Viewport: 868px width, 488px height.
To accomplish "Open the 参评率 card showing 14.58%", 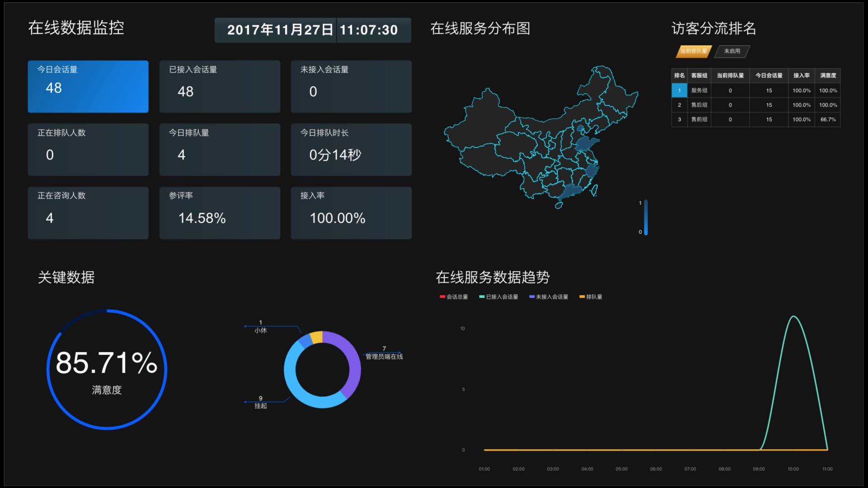I will 220,213.
